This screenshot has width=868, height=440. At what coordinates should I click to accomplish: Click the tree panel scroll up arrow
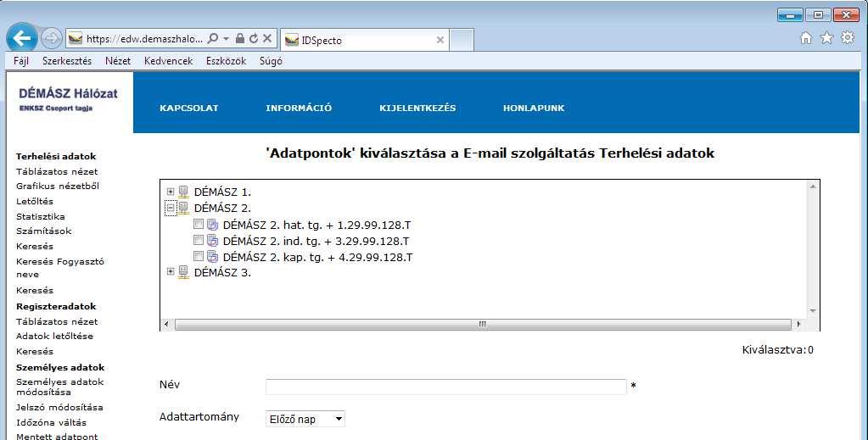coord(813,187)
